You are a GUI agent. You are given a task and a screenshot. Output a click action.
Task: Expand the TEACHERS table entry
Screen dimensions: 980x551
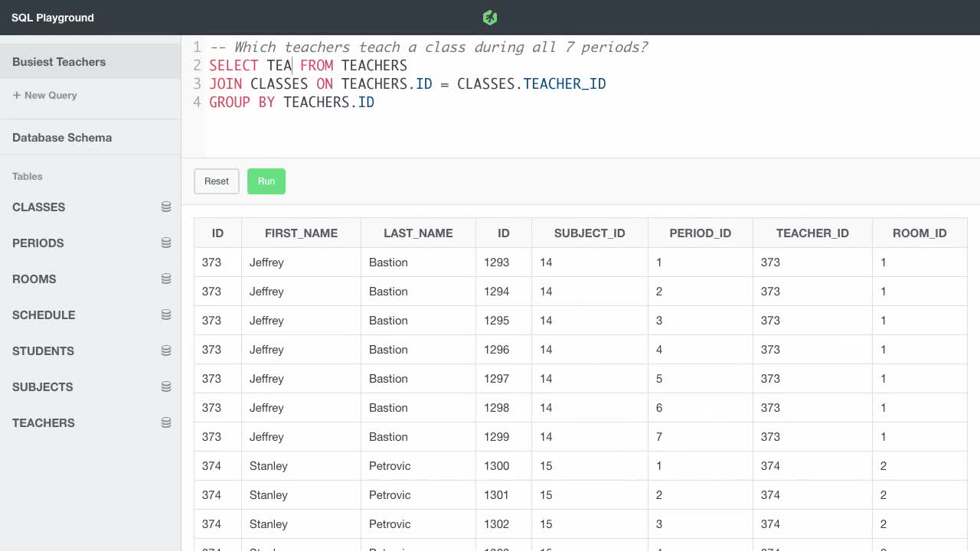click(43, 422)
